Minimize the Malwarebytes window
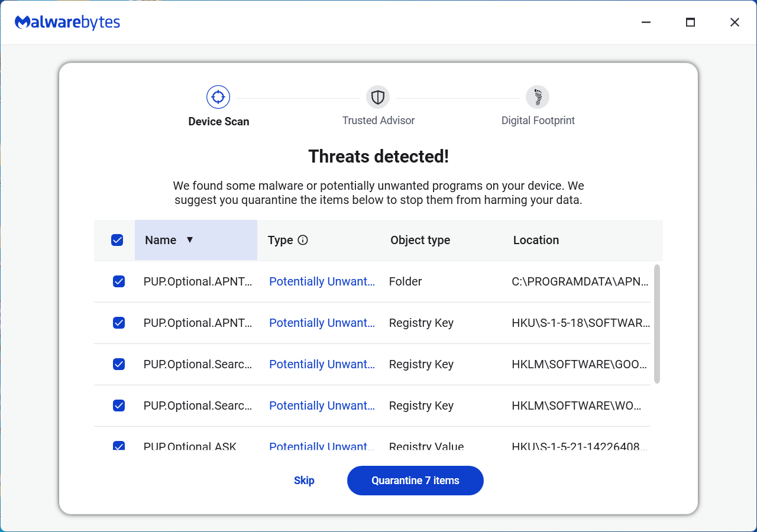Screen dimensions: 757x532 (646, 22)
